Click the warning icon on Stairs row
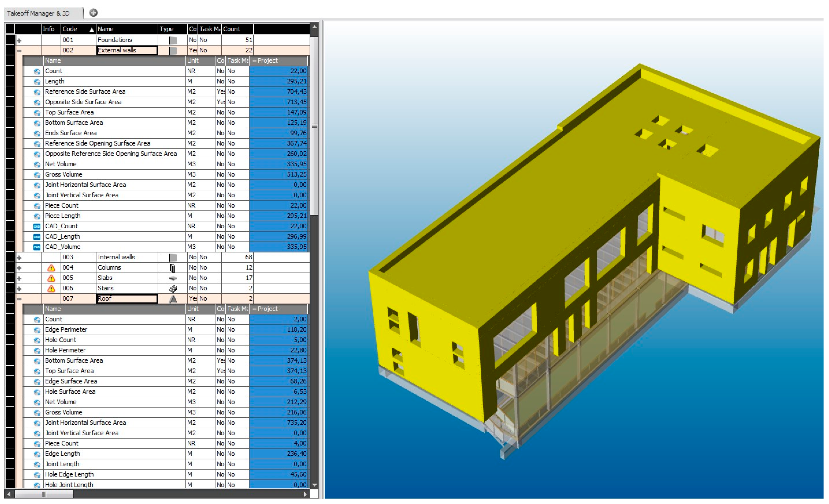Screen dimensions: 829x504 coord(51,289)
